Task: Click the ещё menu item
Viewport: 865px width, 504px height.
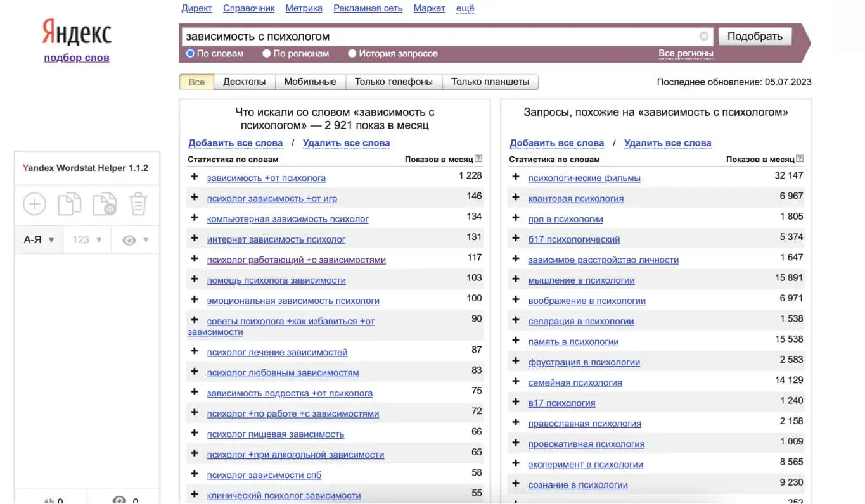Action: pos(465,8)
